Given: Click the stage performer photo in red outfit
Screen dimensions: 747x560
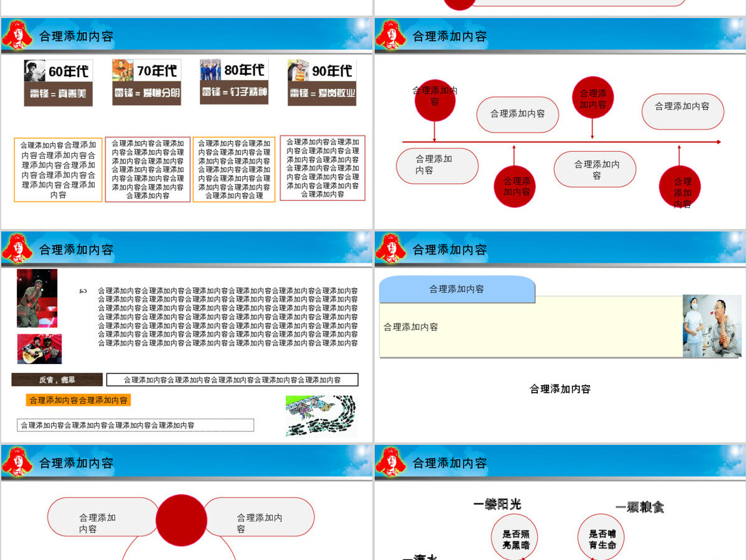Looking at the screenshot, I should point(37,298).
